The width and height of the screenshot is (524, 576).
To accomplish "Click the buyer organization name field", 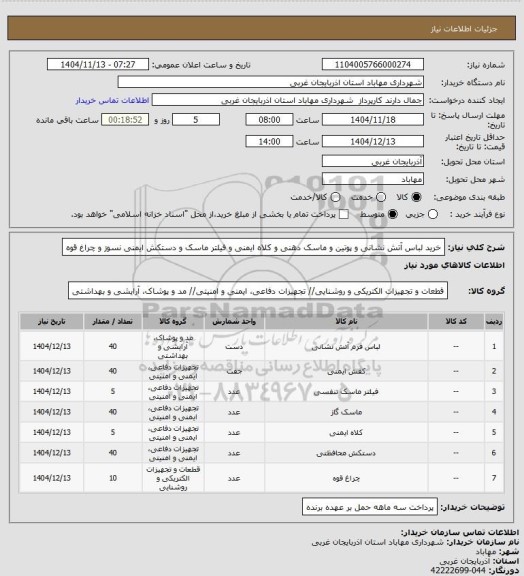I will click(270, 82).
